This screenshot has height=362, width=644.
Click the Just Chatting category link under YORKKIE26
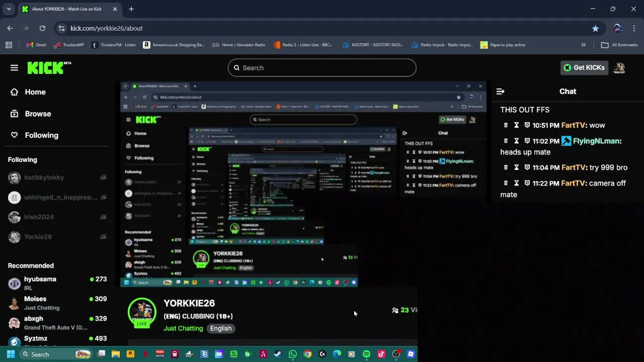(183, 328)
